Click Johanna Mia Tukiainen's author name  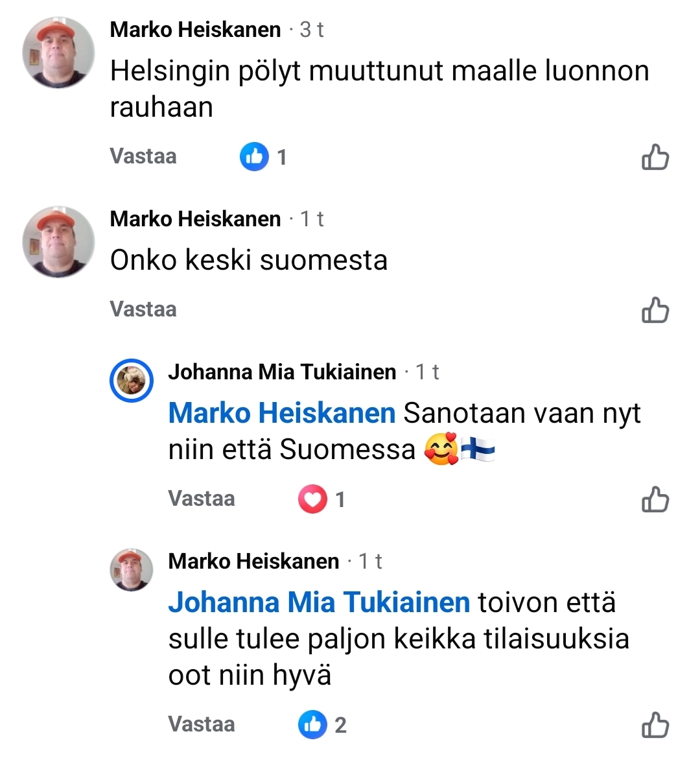pos(282,372)
